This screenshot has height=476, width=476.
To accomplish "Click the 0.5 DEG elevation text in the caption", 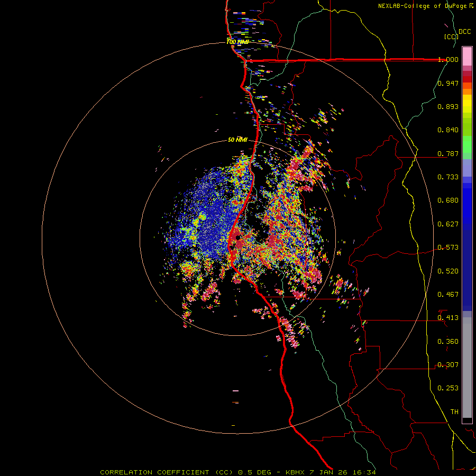I will [254, 472].
